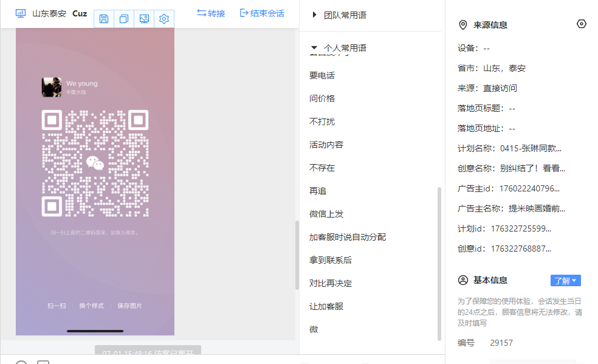Select the 不存在 quick phrase
This screenshot has height=364, width=598.
tap(322, 168)
